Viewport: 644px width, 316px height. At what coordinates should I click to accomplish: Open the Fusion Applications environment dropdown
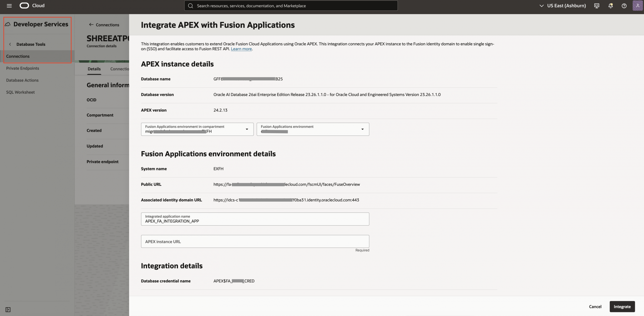[x=313, y=129]
